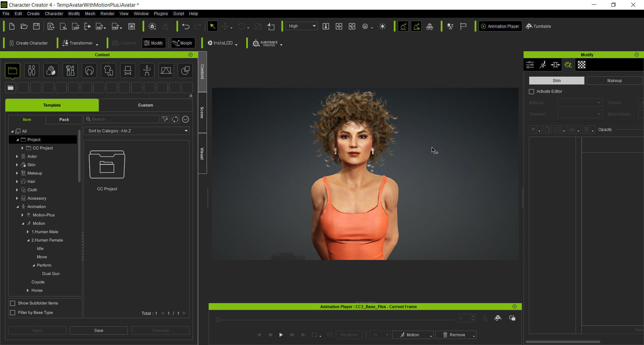Image resolution: width=644 pixels, height=345 pixels.
Task: Switch to the Custom tab
Action: 146,105
